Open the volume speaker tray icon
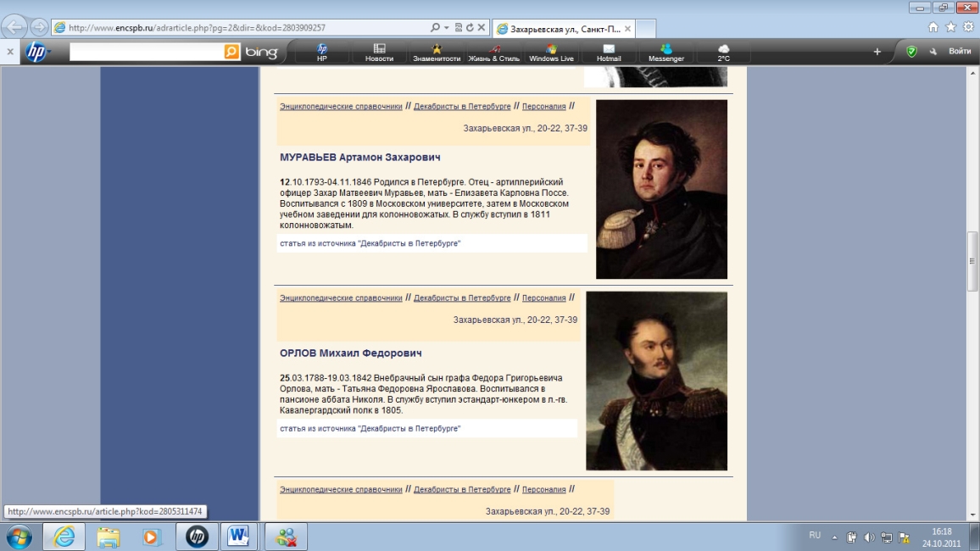Viewport: 980px width, 551px height. [869, 537]
